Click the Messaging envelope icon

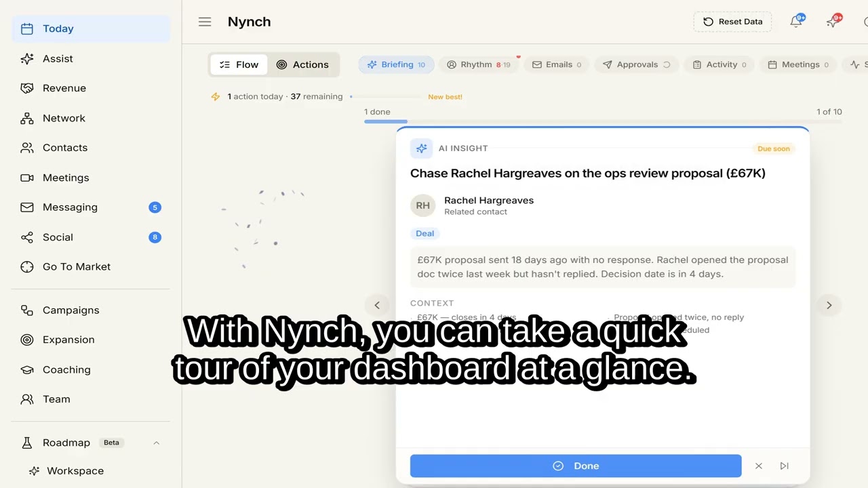27,207
